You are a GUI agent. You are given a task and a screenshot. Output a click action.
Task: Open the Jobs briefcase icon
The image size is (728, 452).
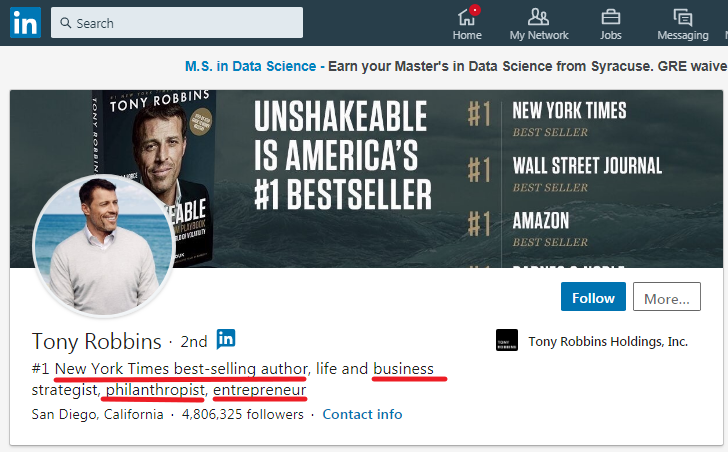pos(610,17)
